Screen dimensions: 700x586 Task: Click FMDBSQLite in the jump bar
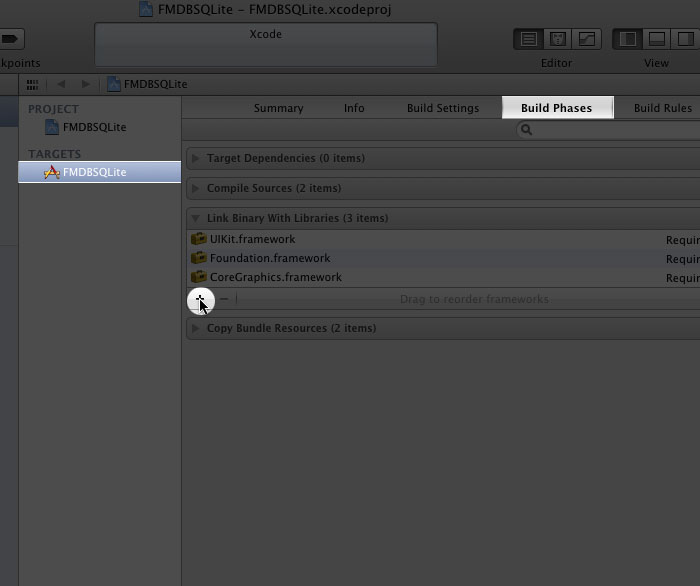click(147, 84)
